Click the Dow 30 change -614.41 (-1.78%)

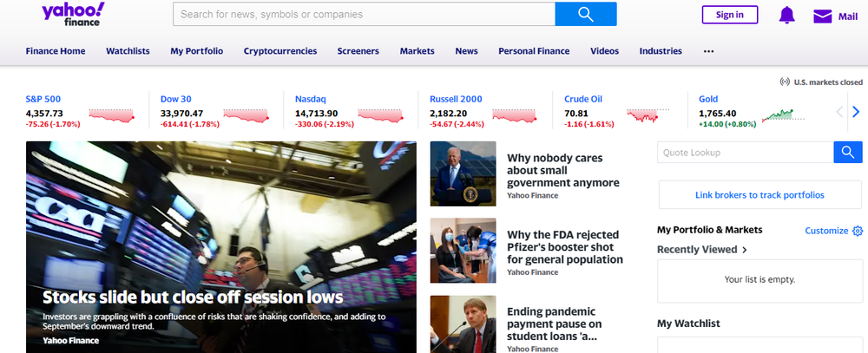(x=190, y=125)
